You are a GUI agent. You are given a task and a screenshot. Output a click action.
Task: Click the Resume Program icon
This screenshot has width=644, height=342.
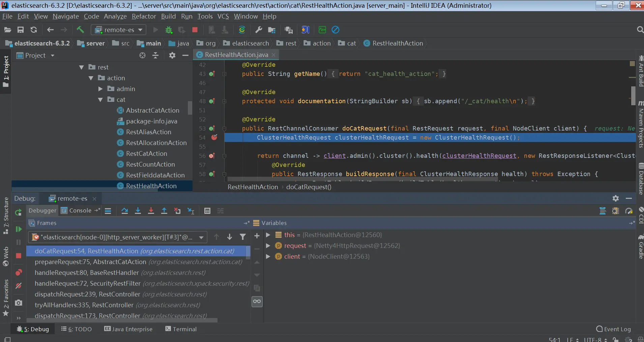tap(19, 229)
